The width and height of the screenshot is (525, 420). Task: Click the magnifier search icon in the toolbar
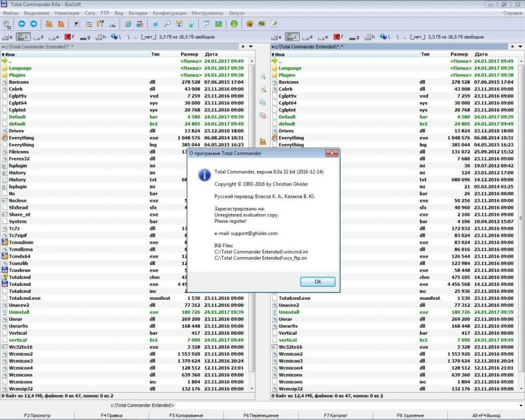167,24
